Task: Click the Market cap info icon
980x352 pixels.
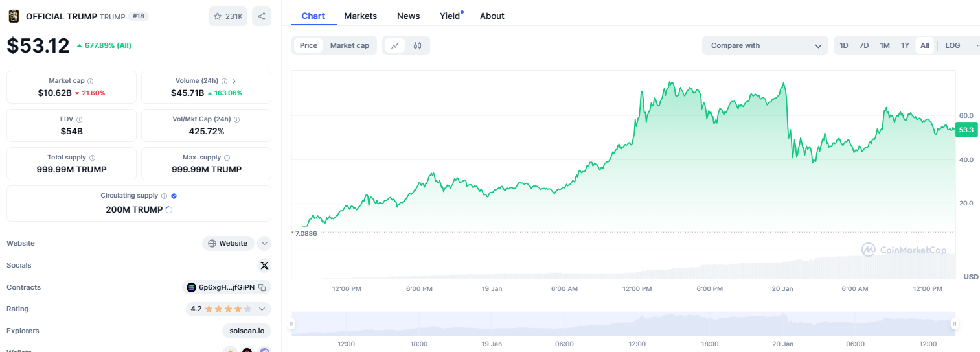Action: 90,81
